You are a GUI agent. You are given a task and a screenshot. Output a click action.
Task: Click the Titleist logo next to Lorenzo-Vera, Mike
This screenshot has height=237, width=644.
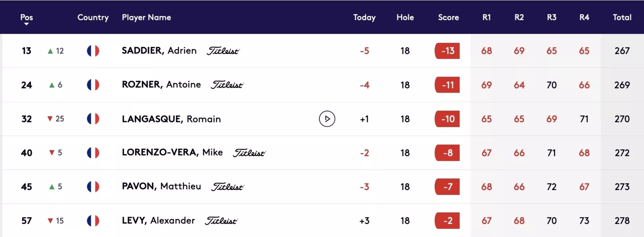click(249, 153)
